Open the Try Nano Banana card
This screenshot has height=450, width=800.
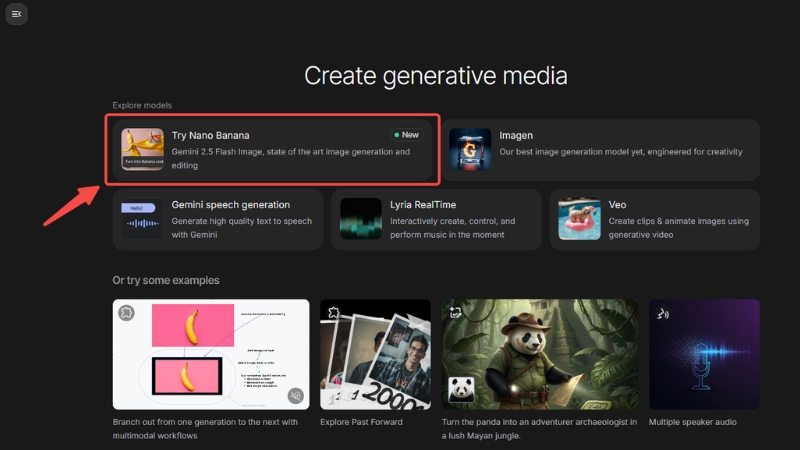click(272, 149)
